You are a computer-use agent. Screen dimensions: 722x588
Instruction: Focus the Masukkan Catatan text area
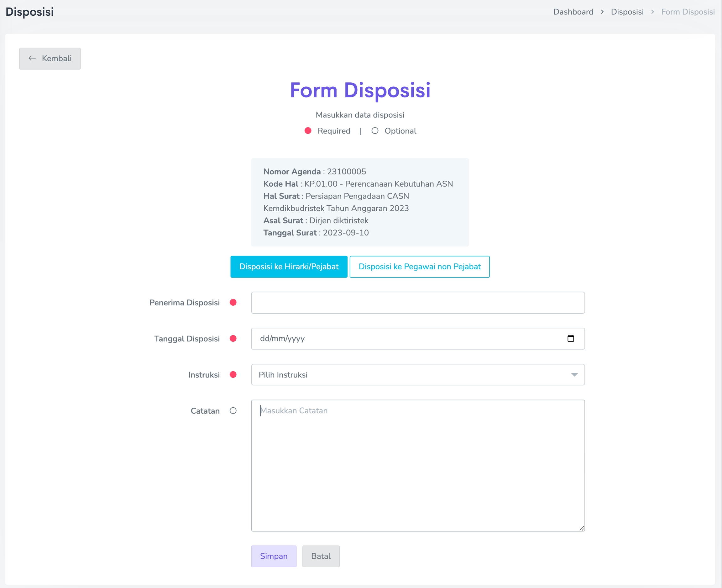pyautogui.click(x=418, y=465)
